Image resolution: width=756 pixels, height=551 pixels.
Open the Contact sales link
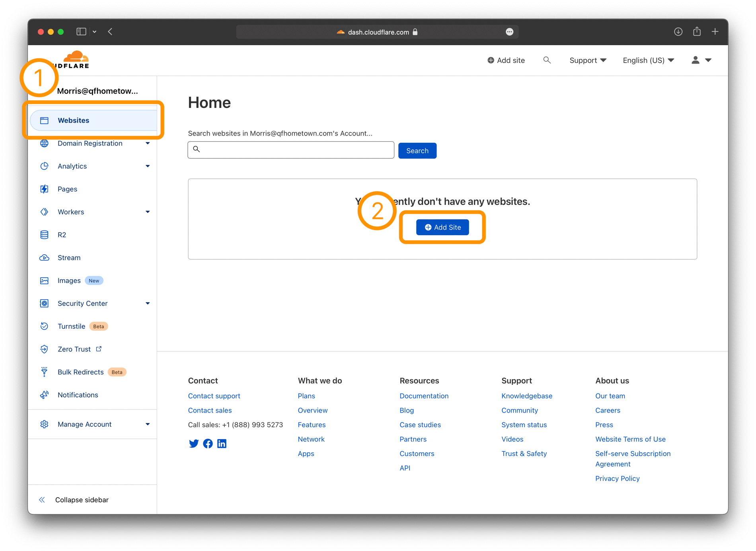pos(210,410)
